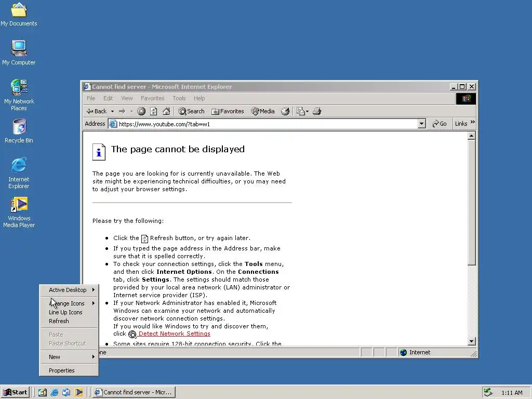
Task: Select Windows Media Player desktop shortcut
Action: (19, 212)
